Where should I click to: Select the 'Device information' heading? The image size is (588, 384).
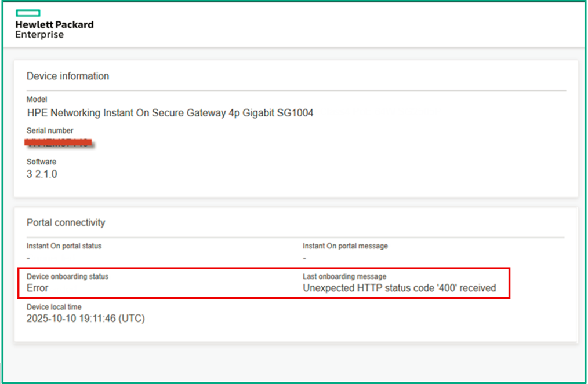click(x=68, y=76)
